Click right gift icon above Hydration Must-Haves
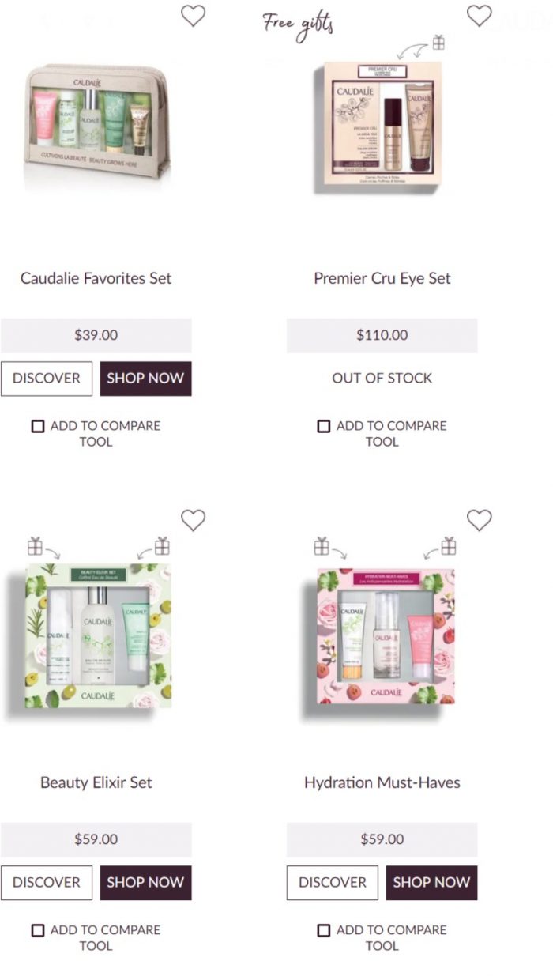 pos(448,545)
